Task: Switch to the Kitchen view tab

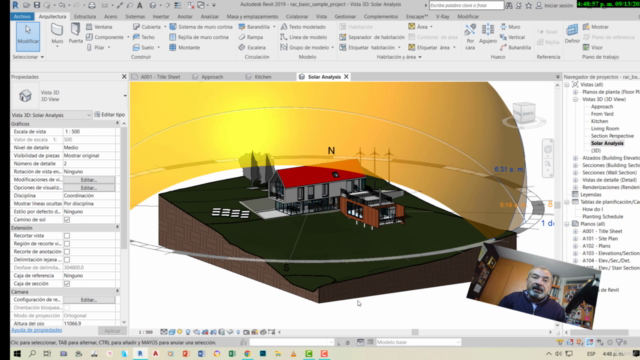Action: pyautogui.click(x=263, y=77)
